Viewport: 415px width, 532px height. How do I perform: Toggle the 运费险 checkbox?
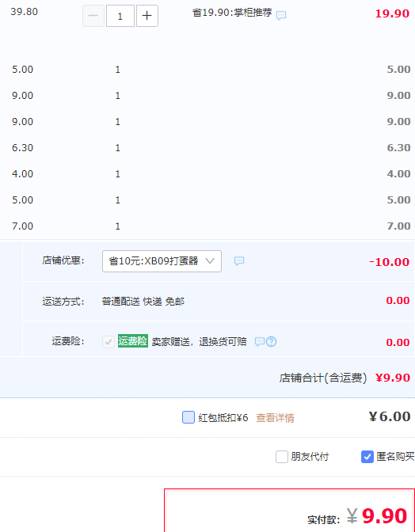click(x=109, y=342)
